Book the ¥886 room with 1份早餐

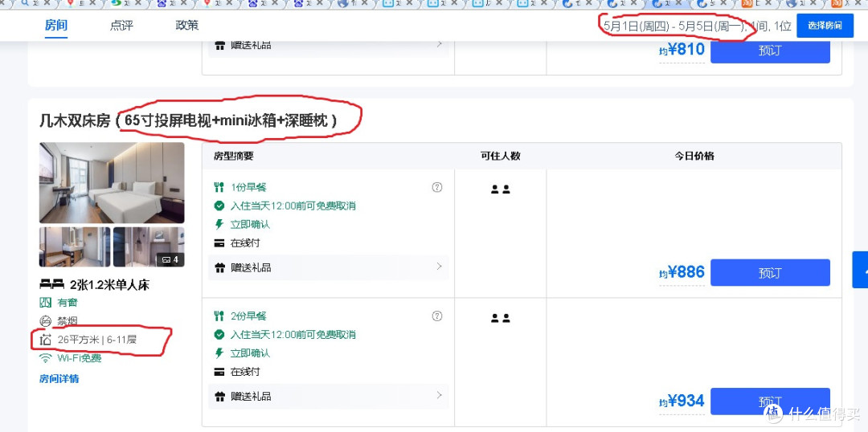click(x=770, y=273)
